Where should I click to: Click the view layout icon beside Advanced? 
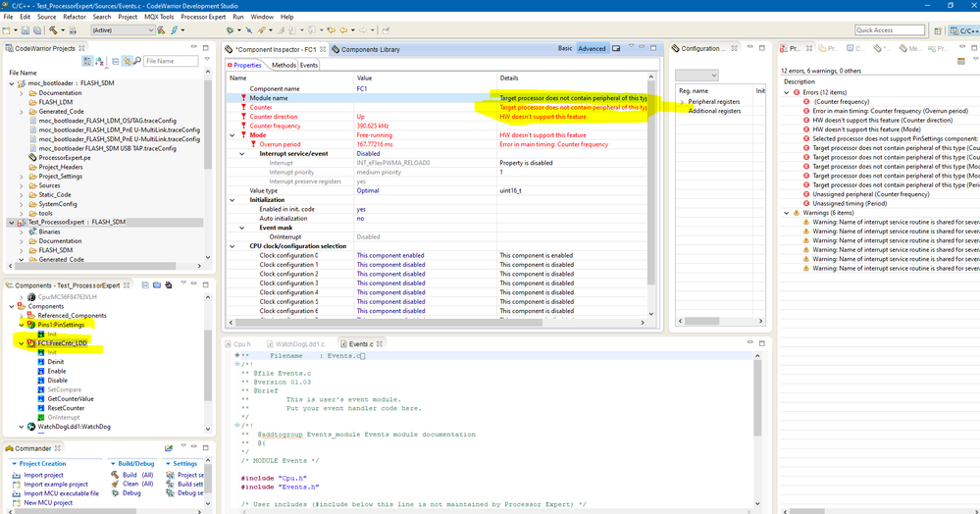[616, 48]
